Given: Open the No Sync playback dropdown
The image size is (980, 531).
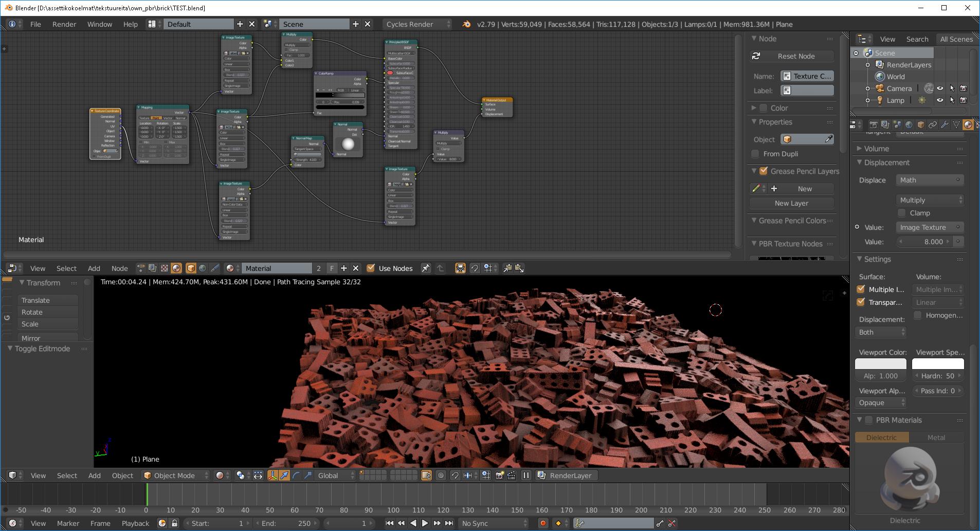Looking at the screenshot, I should (x=494, y=523).
